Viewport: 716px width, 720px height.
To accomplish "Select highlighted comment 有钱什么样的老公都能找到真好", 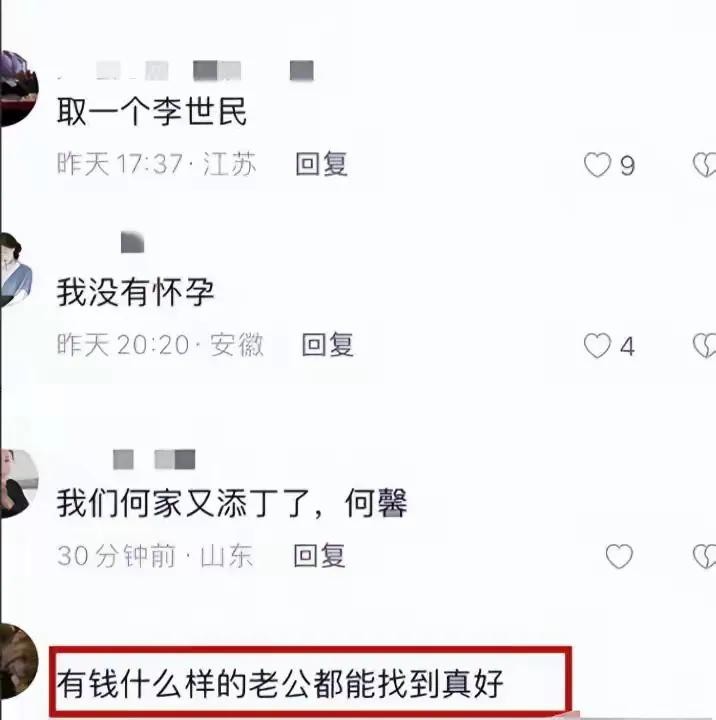I will point(280,684).
